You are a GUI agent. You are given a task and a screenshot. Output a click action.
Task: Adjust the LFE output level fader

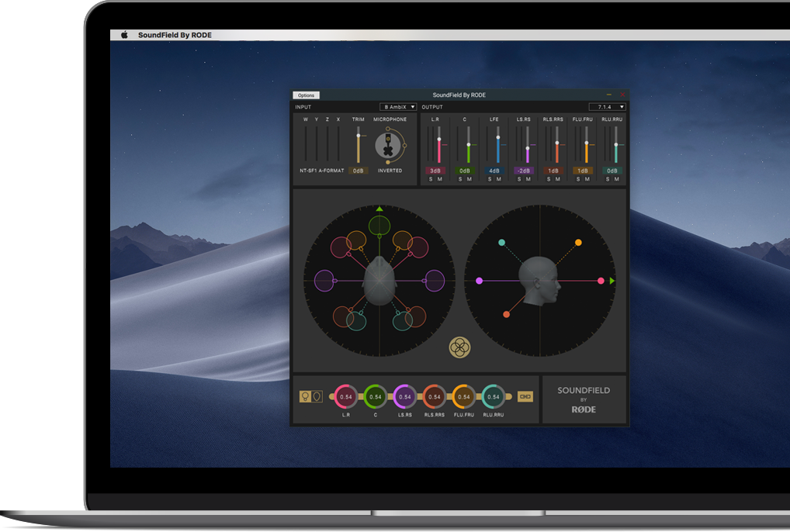[497, 145]
